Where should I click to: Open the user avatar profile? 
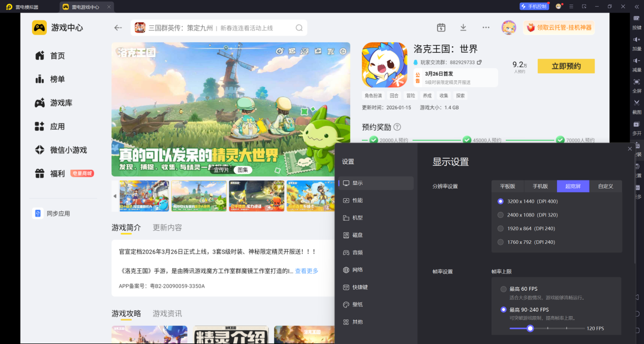tap(509, 27)
